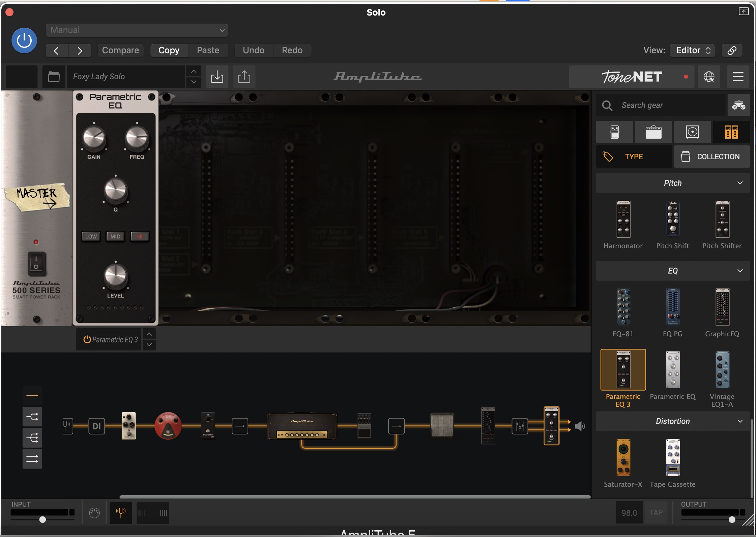Viewport: 756px width, 537px height.
Task: Toggle the MID band button
Action: 115,236
